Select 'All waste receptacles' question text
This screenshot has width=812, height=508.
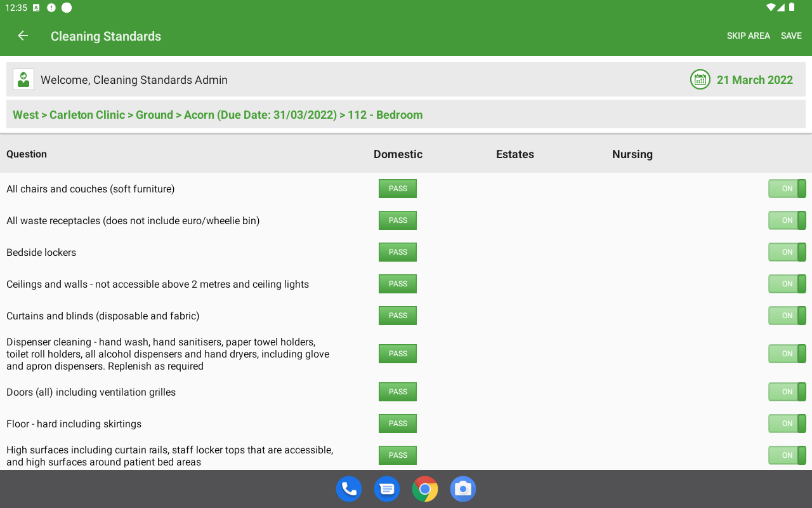(x=133, y=220)
